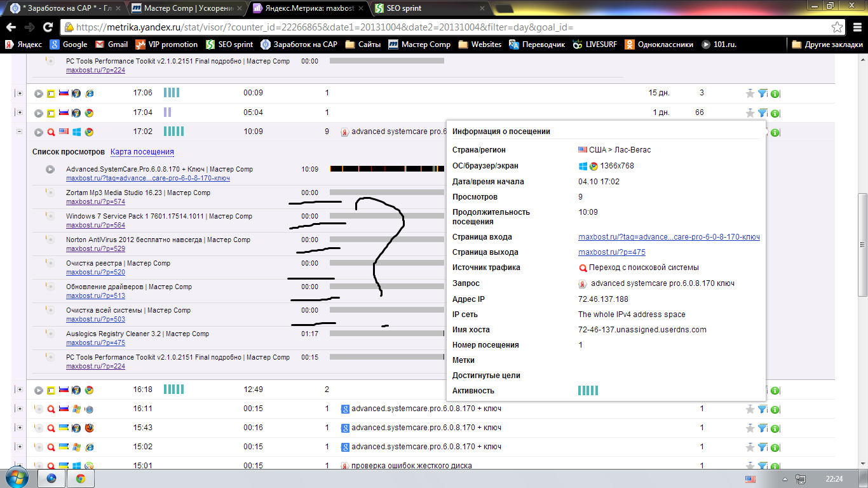Viewport: 868px width, 488px height.
Task: Click the browser Forward arrow
Action: click(x=29, y=27)
